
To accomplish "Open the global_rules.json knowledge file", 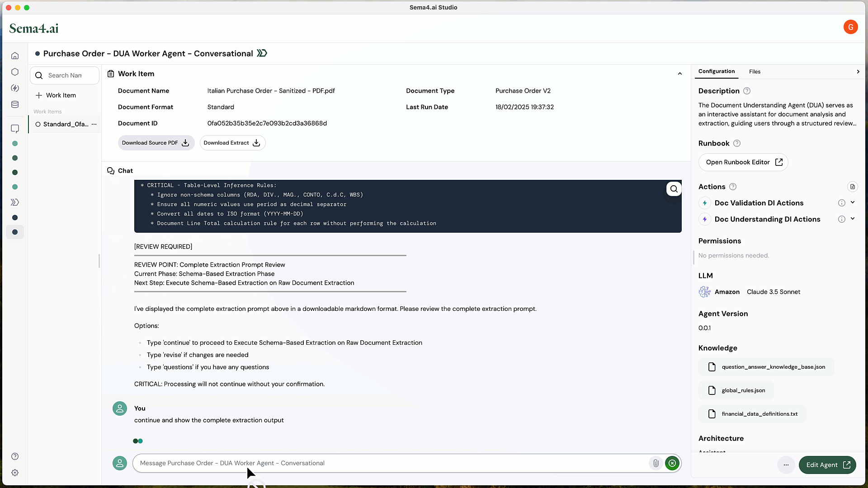I will [x=736, y=390].
